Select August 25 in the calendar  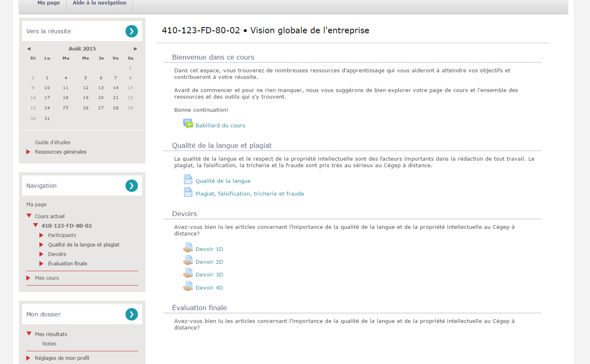tap(66, 108)
